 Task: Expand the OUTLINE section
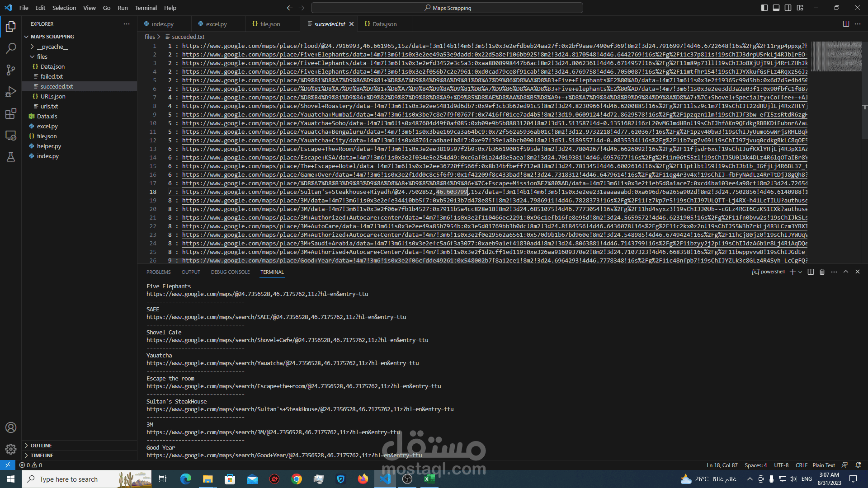pyautogui.click(x=41, y=446)
